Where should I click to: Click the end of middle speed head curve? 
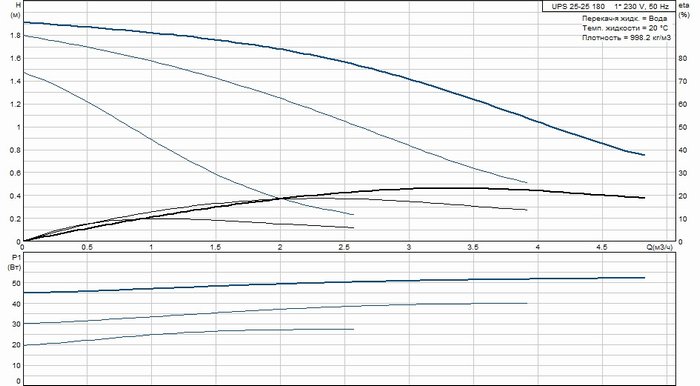click(x=527, y=183)
